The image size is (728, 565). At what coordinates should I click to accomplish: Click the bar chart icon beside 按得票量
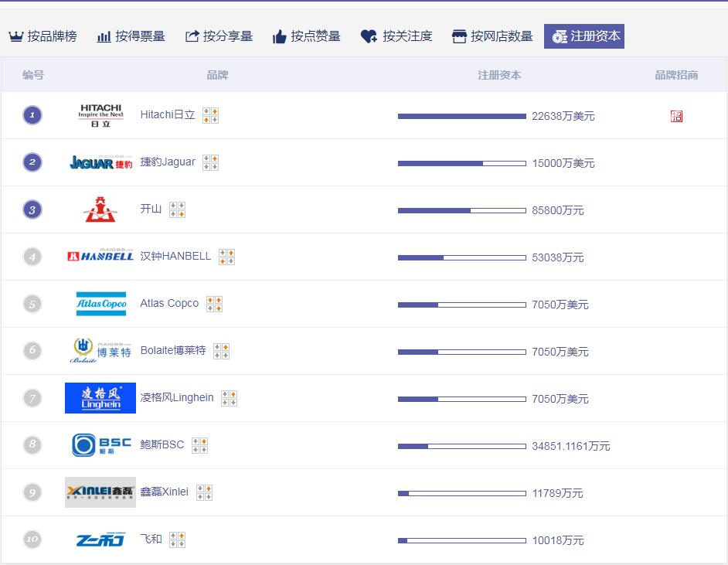pyautogui.click(x=104, y=36)
